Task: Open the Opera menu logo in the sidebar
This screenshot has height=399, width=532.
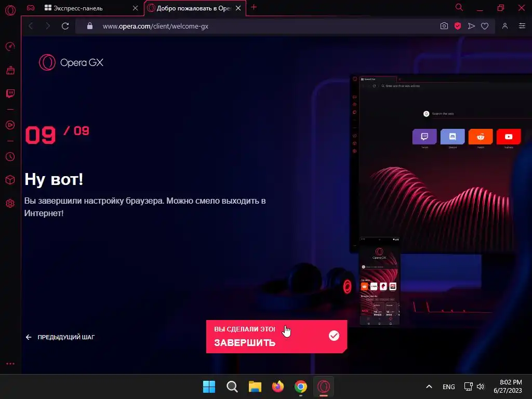Action: tap(10, 10)
